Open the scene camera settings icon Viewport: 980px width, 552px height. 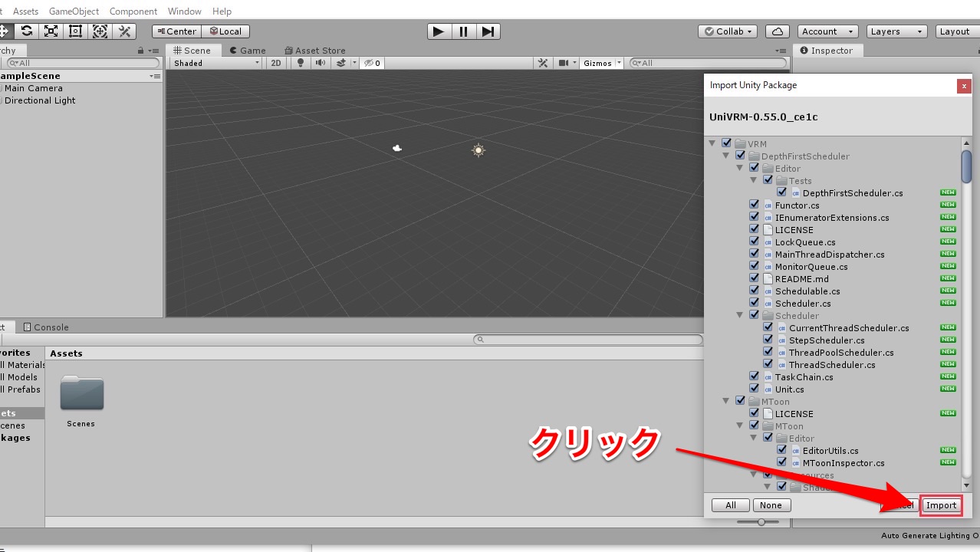pyautogui.click(x=565, y=63)
